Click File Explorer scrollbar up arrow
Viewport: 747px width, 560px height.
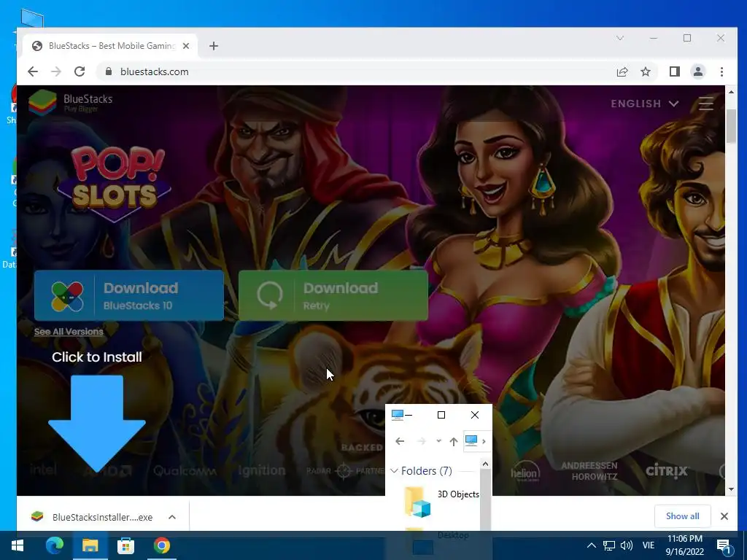point(485,464)
